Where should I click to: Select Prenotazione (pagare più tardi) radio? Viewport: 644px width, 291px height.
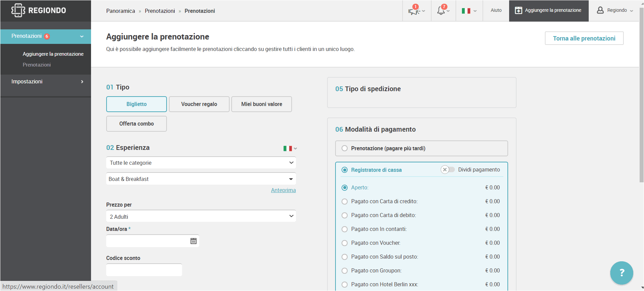[x=345, y=148]
